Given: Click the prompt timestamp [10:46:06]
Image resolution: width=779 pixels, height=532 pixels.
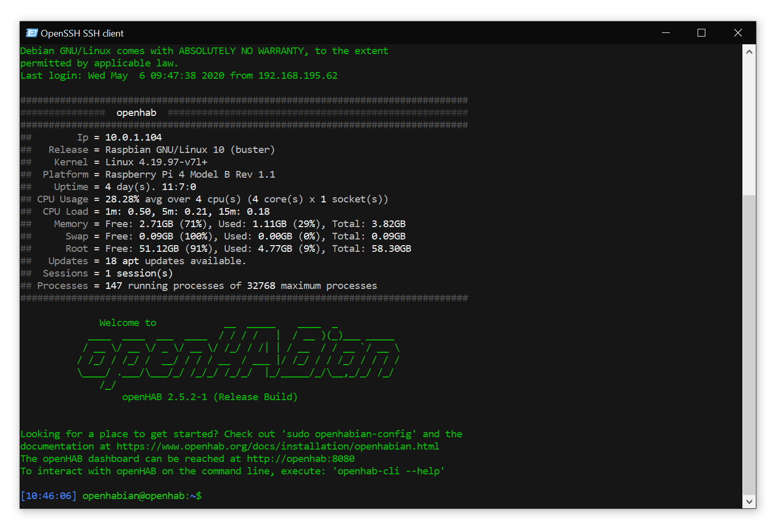Looking at the screenshot, I should point(48,496).
